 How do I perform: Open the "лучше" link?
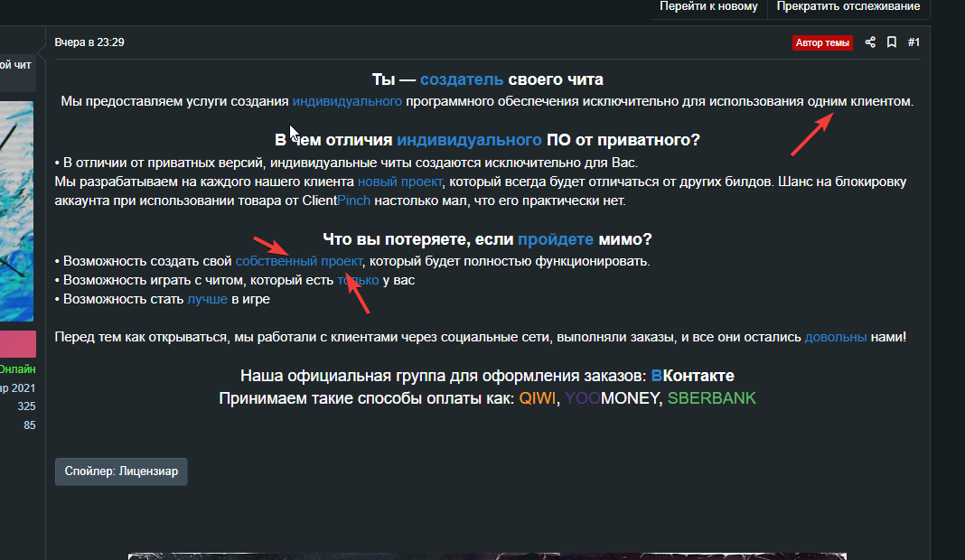click(x=208, y=298)
